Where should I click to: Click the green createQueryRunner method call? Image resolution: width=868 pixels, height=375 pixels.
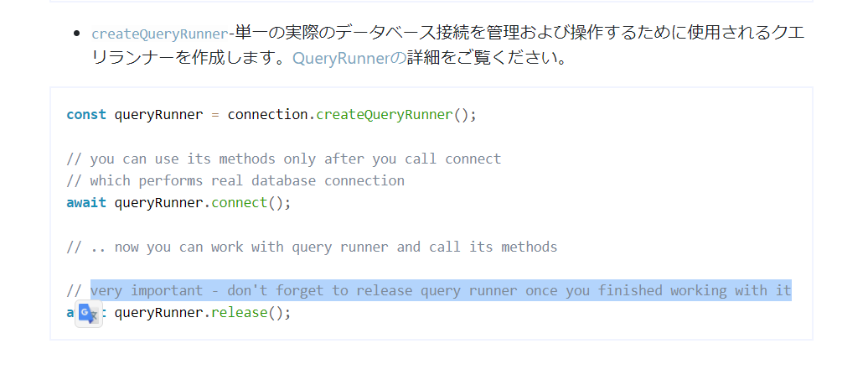coord(385,115)
